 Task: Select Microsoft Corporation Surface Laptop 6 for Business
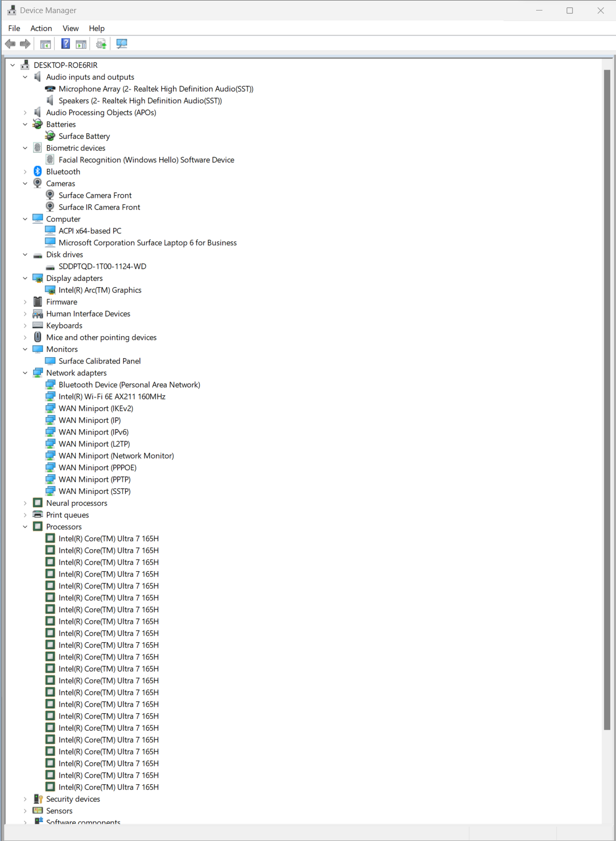pos(148,242)
